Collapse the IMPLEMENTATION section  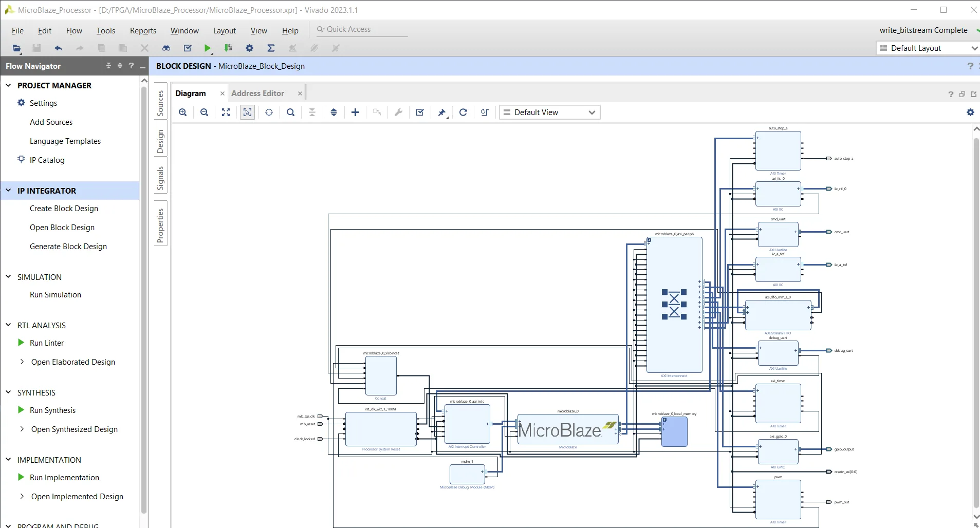8,460
